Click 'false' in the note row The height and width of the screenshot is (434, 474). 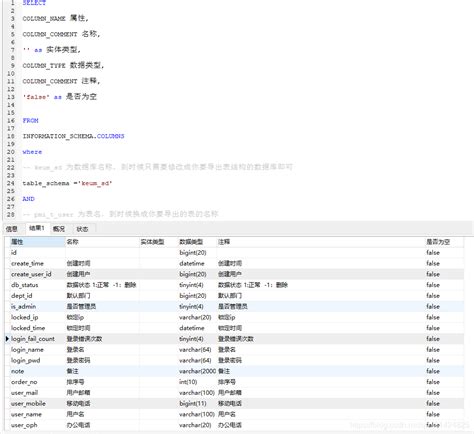pos(433,371)
